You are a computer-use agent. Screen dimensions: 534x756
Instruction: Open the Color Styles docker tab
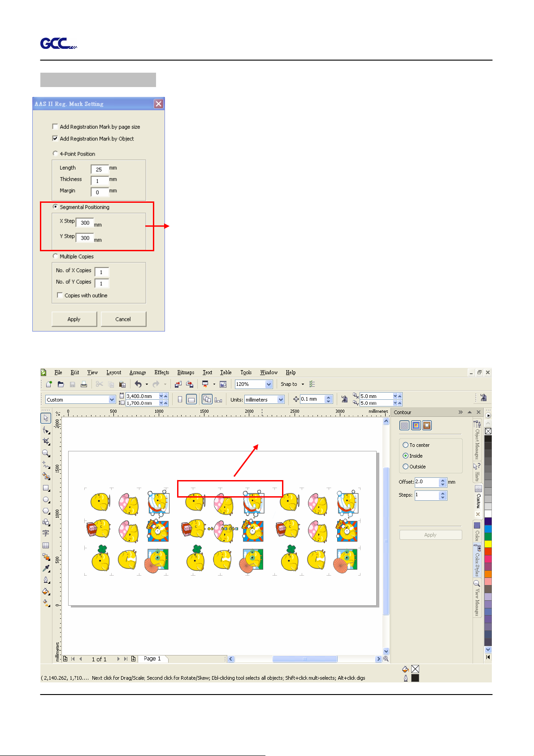477,561
